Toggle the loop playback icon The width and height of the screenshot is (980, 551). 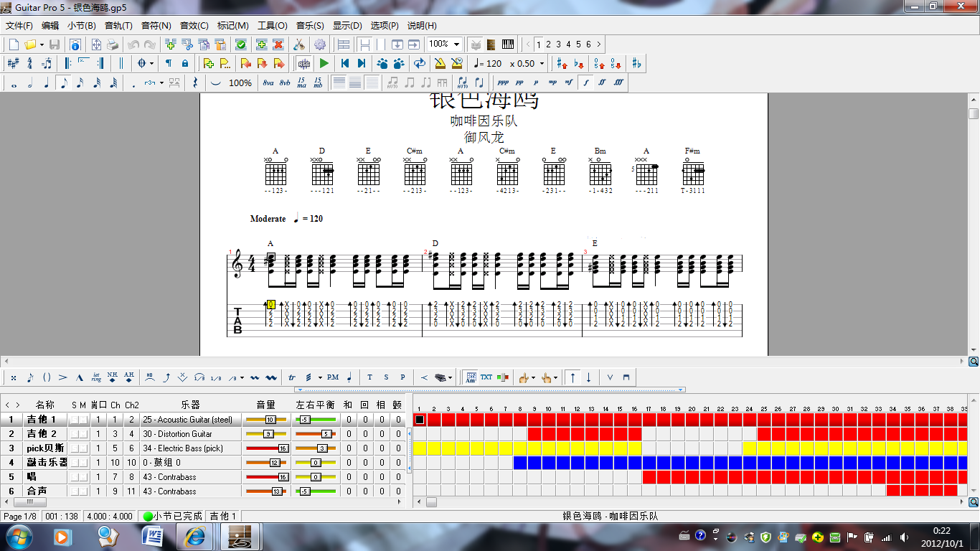point(420,63)
